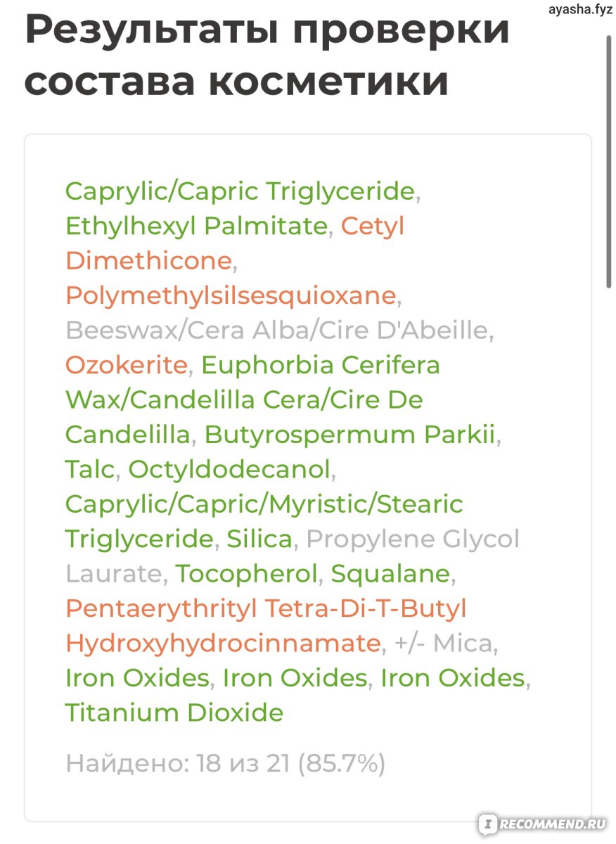The width and height of the screenshot is (616, 844).
Task: Select the Ozokerite ingredient link
Action: click(127, 366)
